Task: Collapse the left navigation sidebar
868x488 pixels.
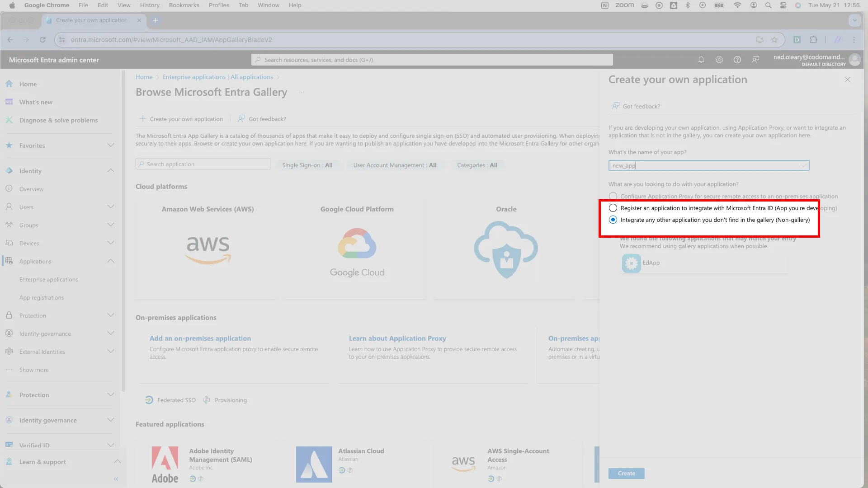Action: click(116, 479)
